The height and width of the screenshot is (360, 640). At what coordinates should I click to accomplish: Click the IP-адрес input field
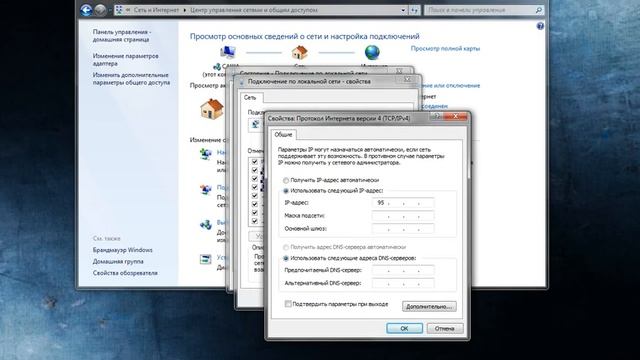coord(403,203)
